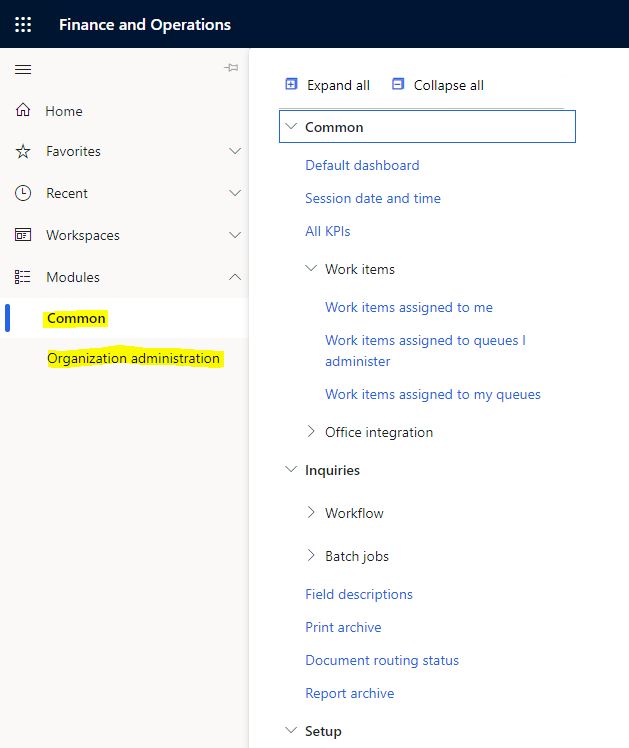Image resolution: width=629 pixels, height=748 pixels.
Task: Expand the Favorites chevron
Action: tap(235, 152)
